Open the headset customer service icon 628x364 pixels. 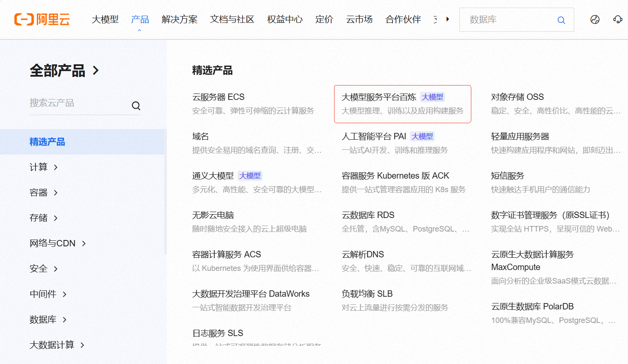(617, 19)
